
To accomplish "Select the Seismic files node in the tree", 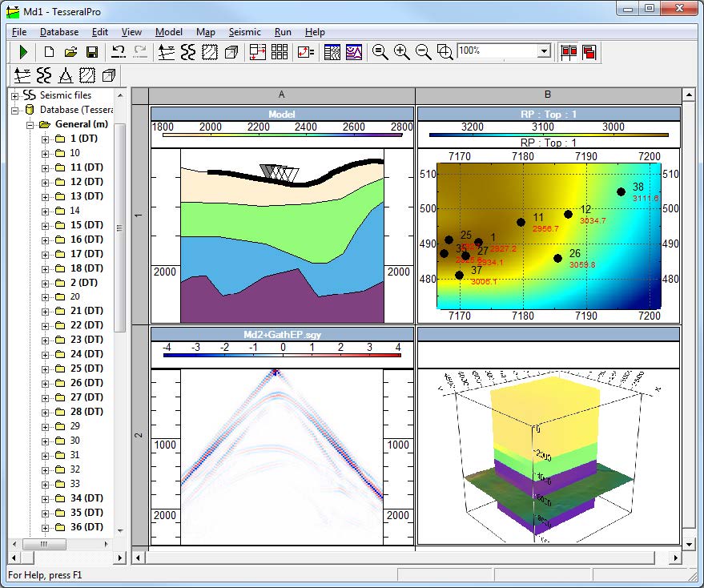I will tap(66, 95).
